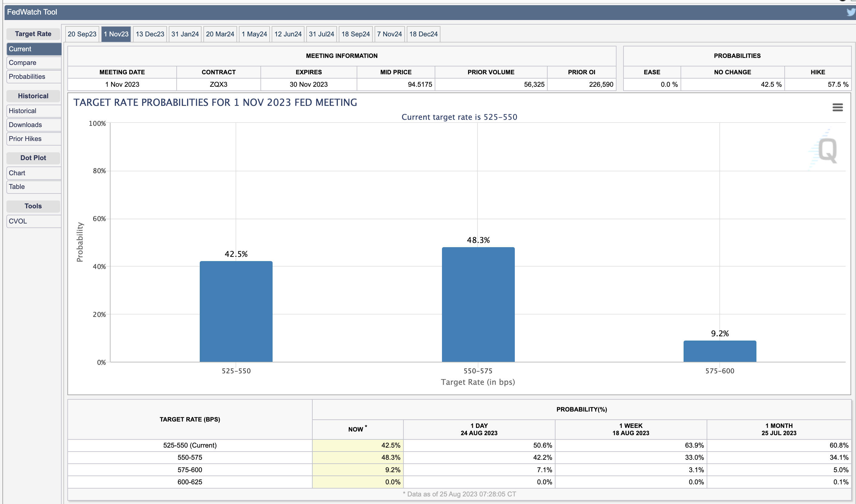Click the Historical link under Historical section
Screen dimensions: 856x504
(x=33, y=111)
